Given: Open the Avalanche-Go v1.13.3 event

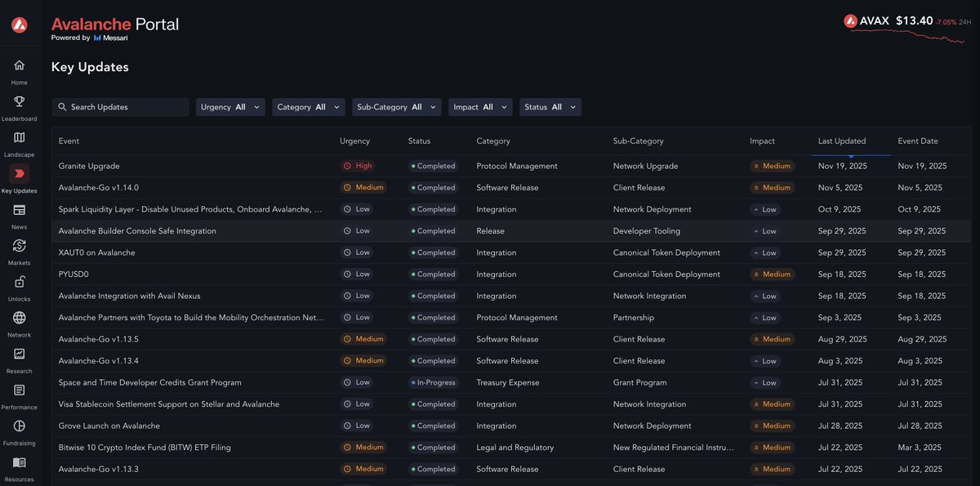Looking at the screenshot, I should 99,469.
